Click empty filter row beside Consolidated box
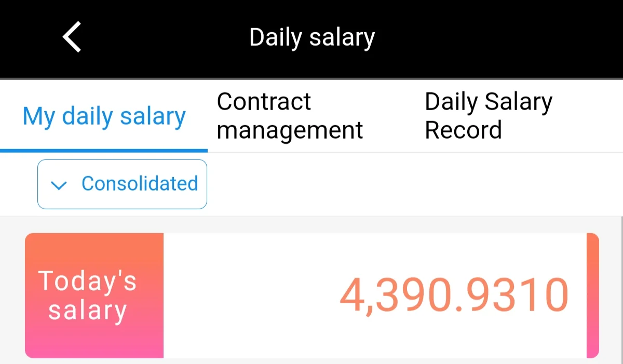Viewport: 623px width, 364px height. coord(415,184)
